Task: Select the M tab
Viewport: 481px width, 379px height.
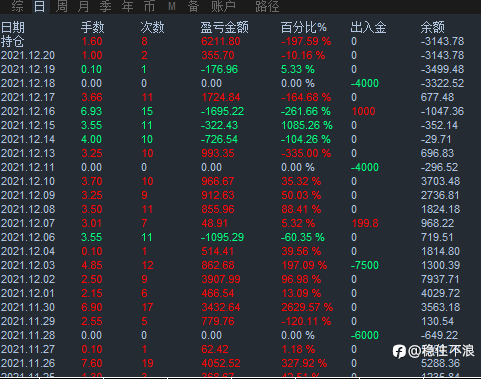Action: coord(172,6)
